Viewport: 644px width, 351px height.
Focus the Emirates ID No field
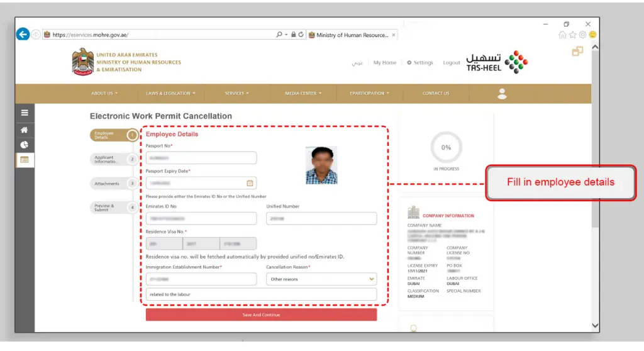pyautogui.click(x=201, y=219)
